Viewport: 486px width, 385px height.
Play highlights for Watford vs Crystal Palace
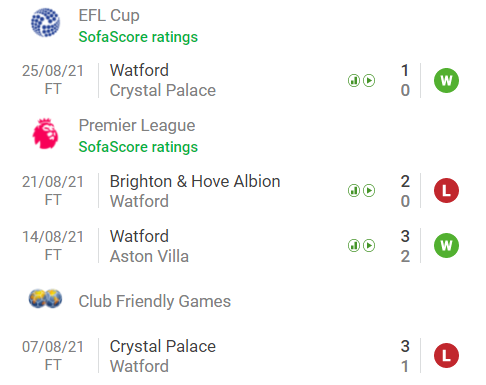click(x=369, y=80)
